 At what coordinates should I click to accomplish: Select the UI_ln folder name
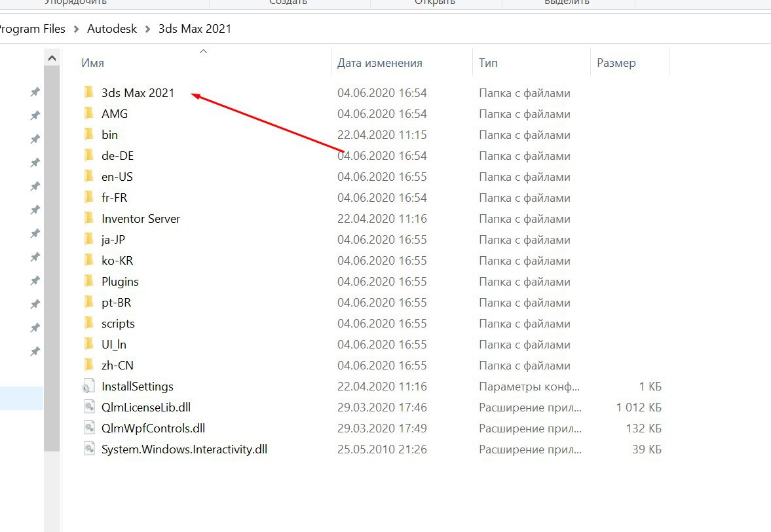pyautogui.click(x=113, y=344)
